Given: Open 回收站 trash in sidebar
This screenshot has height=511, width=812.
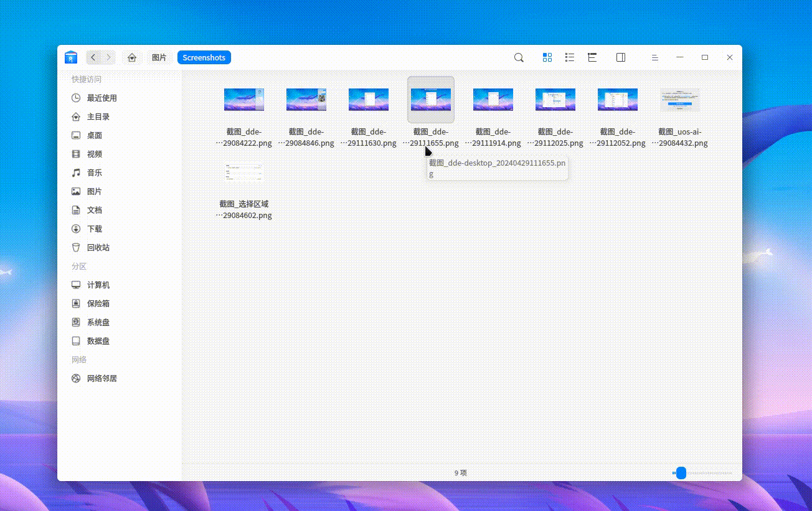Looking at the screenshot, I should click(120, 247).
